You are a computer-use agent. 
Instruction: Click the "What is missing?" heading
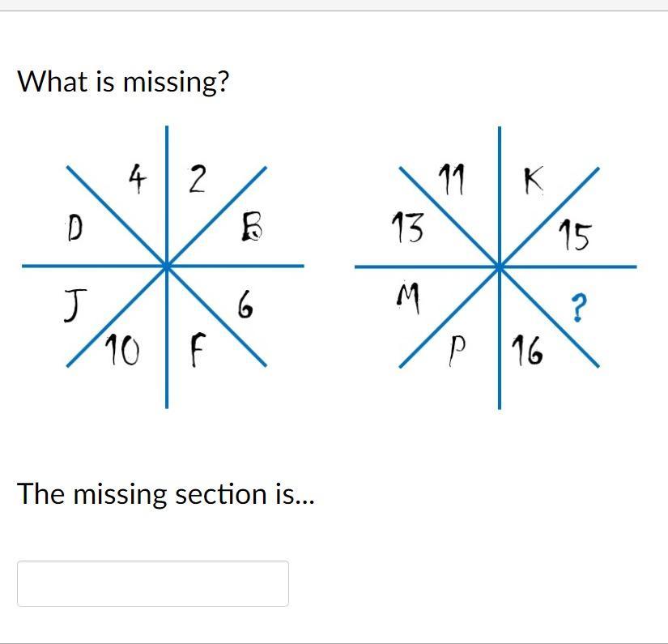pos(124,81)
